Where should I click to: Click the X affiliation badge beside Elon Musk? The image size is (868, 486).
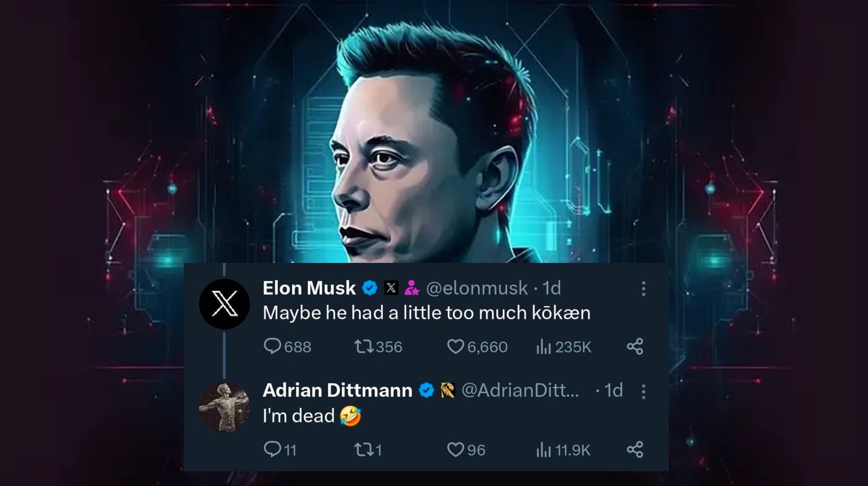tap(391, 288)
